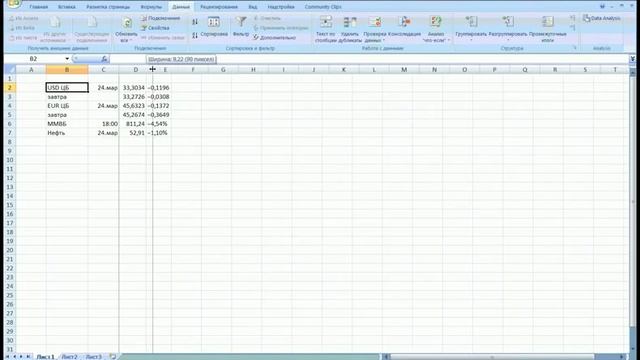Click the insert new sheet tab icon

[x=113, y=357]
